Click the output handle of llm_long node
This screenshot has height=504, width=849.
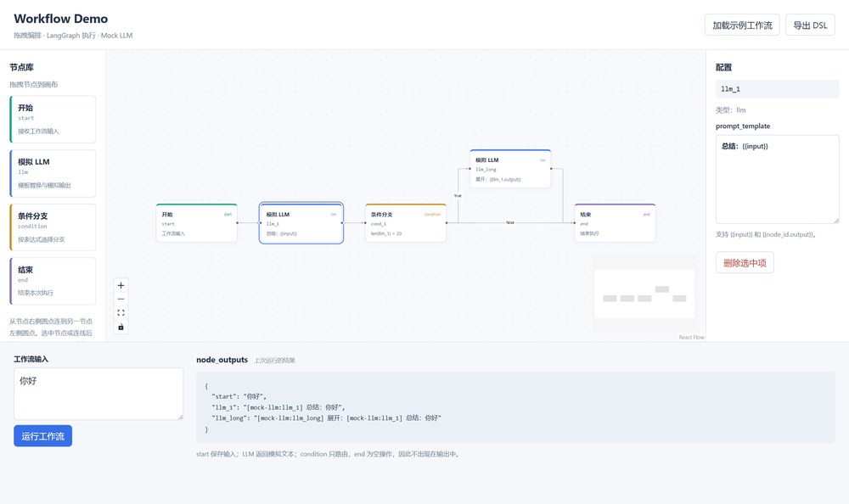[551, 168]
